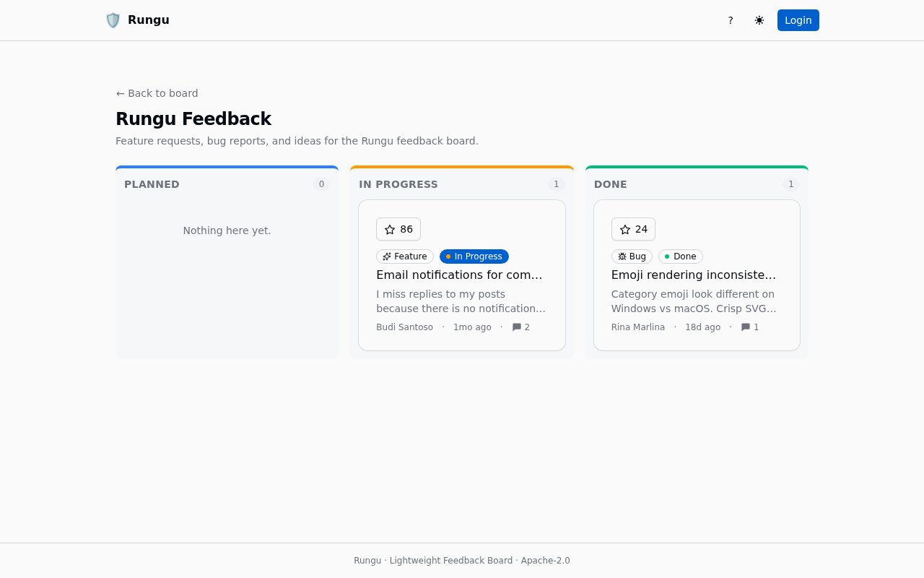The height and width of the screenshot is (578, 924).
Task: Click the comment icon on Budi Santoso's post
Action: (x=517, y=327)
